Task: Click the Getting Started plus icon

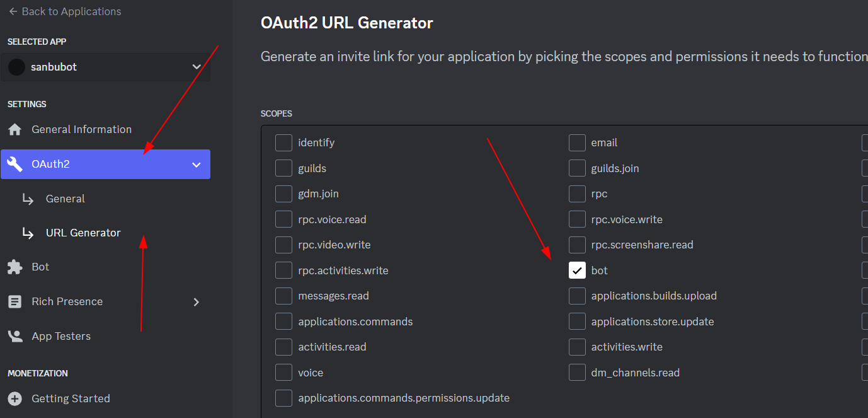Action: click(x=14, y=398)
